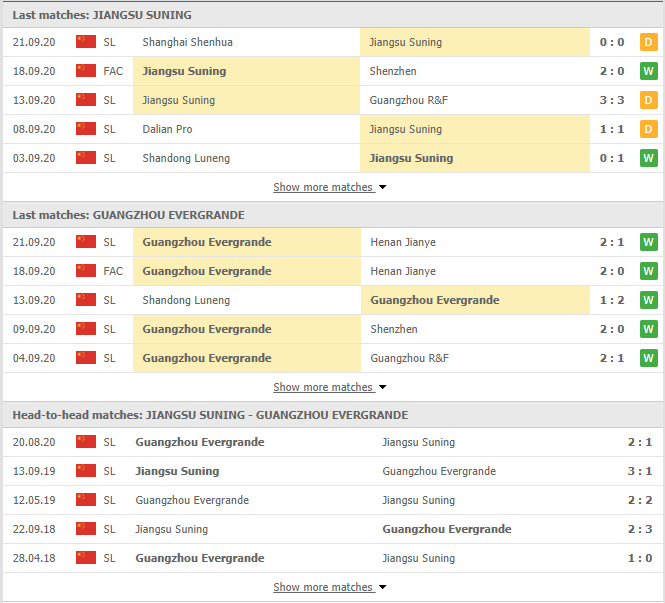Click the W badge on the 04.09.20 Evergrande vs Guangzhou R&F row
665x603 pixels.
click(648, 358)
